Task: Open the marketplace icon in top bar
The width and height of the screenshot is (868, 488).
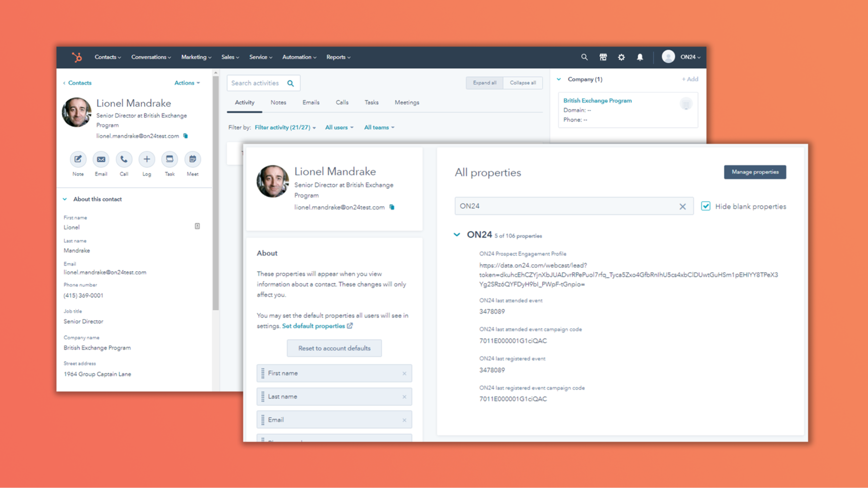Action: (603, 57)
